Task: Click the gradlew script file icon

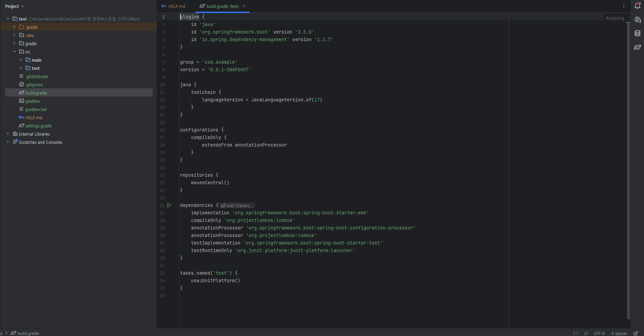Action: coord(22,101)
